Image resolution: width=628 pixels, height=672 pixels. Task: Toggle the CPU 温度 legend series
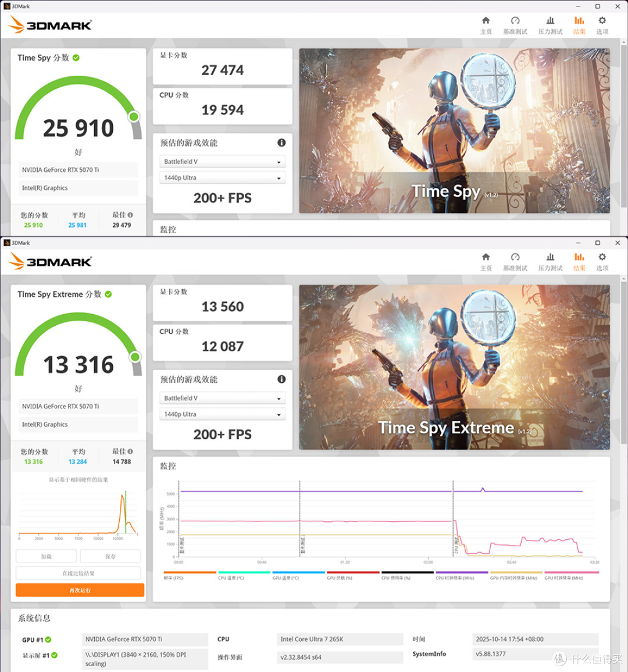(244, 575)
